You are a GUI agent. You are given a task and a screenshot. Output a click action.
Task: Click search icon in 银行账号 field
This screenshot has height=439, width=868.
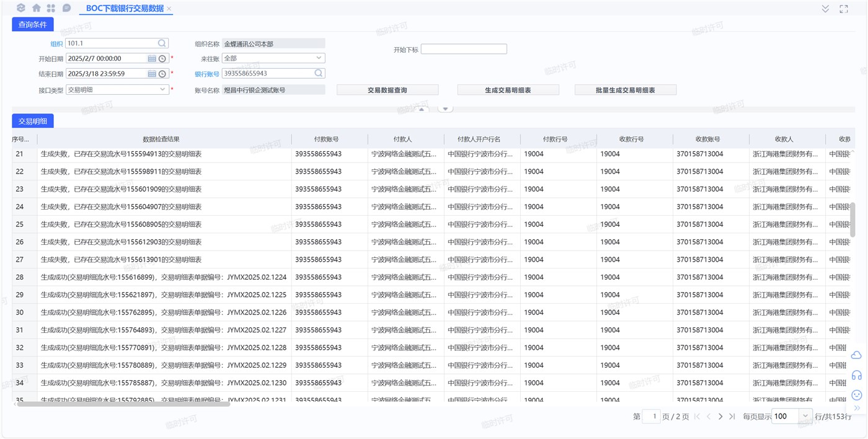319,73
